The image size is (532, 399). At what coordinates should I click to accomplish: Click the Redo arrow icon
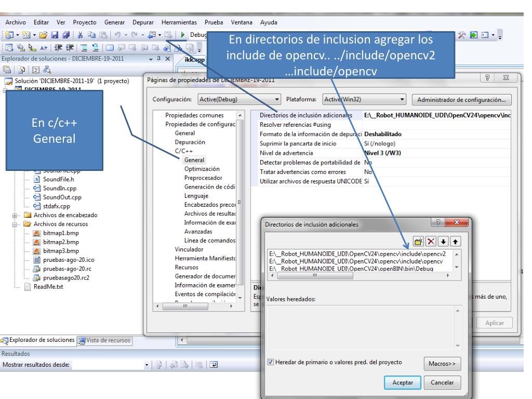135,35
